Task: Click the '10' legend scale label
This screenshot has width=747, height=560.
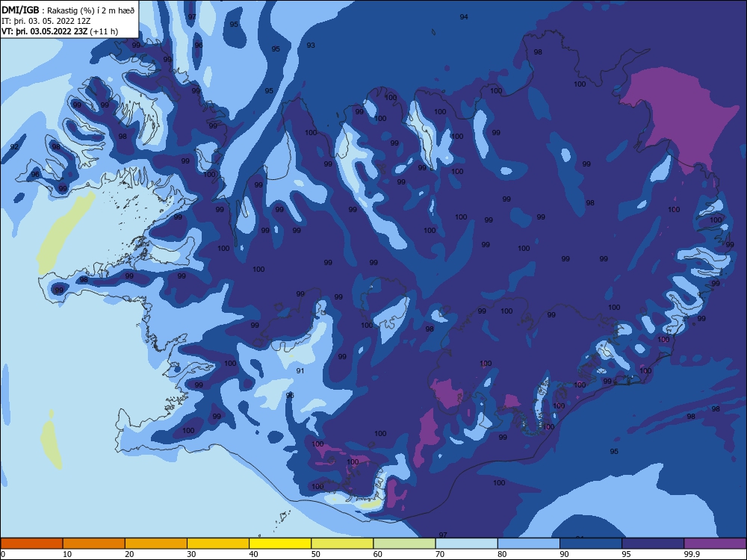Action: point(66,554)
